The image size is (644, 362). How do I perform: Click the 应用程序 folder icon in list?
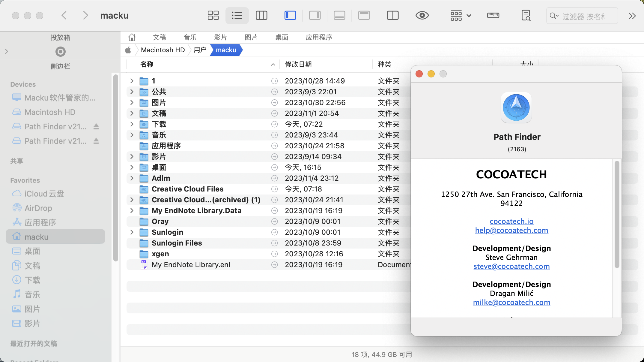[x=144, y=146]
